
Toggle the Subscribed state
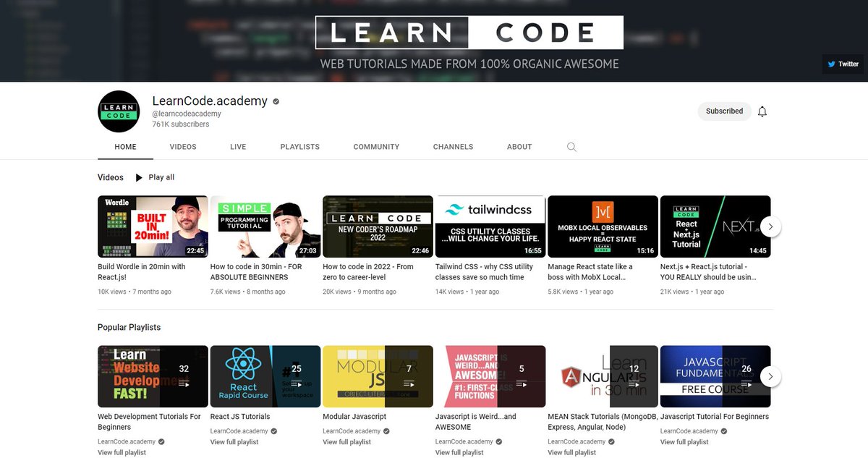pyautogui.click(x=724, y=111)
